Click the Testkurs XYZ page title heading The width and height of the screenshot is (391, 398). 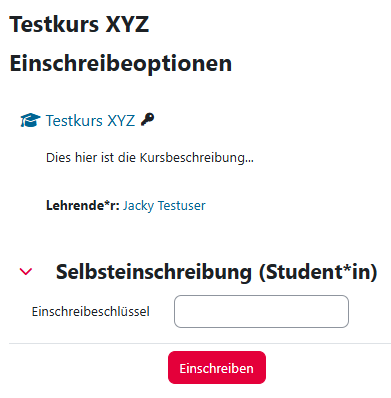79,24
